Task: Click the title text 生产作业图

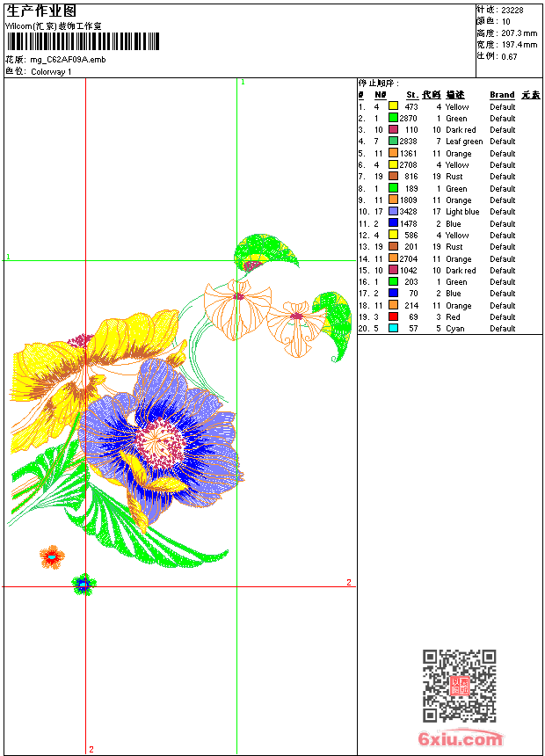Action: pyautogui.click(x=41, y=11)
